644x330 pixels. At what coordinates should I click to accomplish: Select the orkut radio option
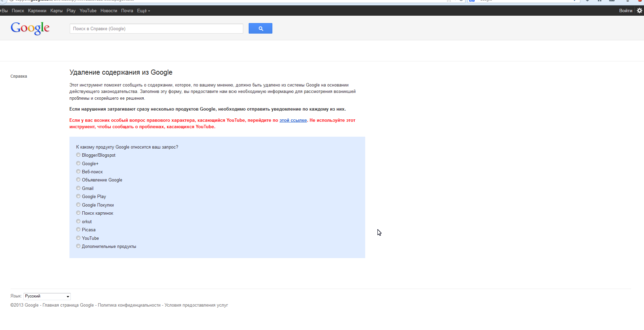click(x=78, y=221)
